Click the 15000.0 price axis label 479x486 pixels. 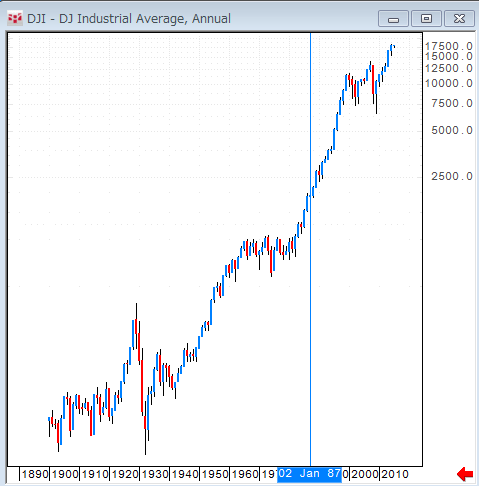pos(449,56)
